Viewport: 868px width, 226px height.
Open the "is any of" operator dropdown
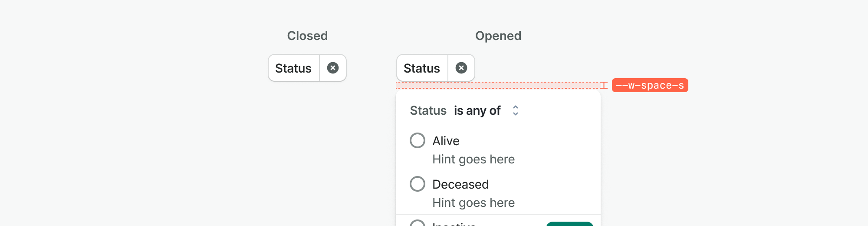tap(477, 111)
